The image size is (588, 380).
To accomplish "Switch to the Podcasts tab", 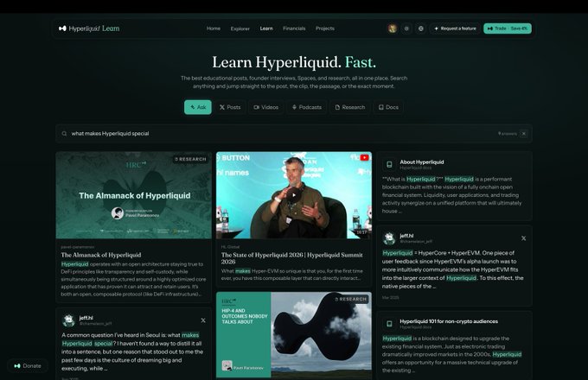I will [307, 107].
